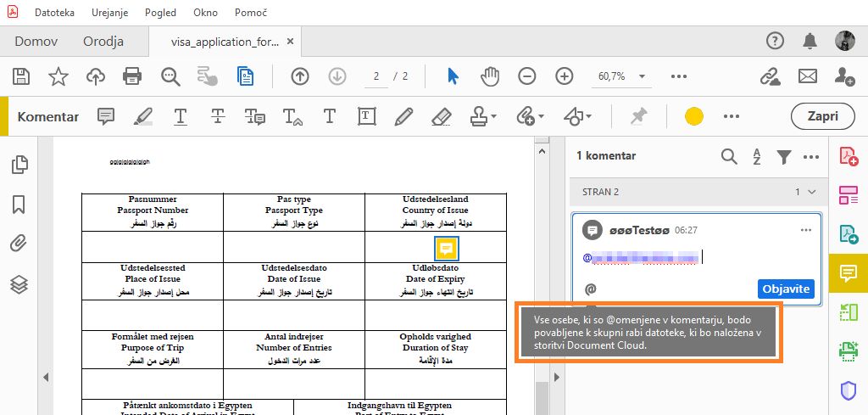Open more comment toolbar options ellipsis
Screen dimensions: 868x415
coord(732,116)
